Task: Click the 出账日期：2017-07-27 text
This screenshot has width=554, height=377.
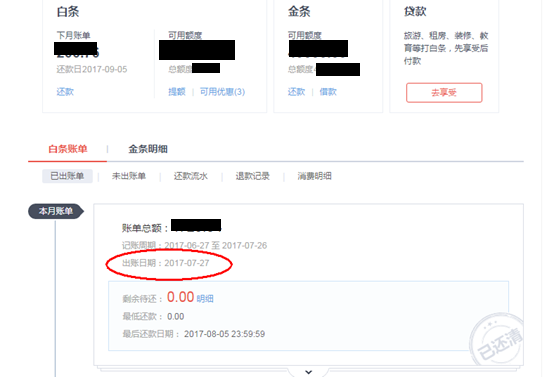Action: click(x=165, y=263)
